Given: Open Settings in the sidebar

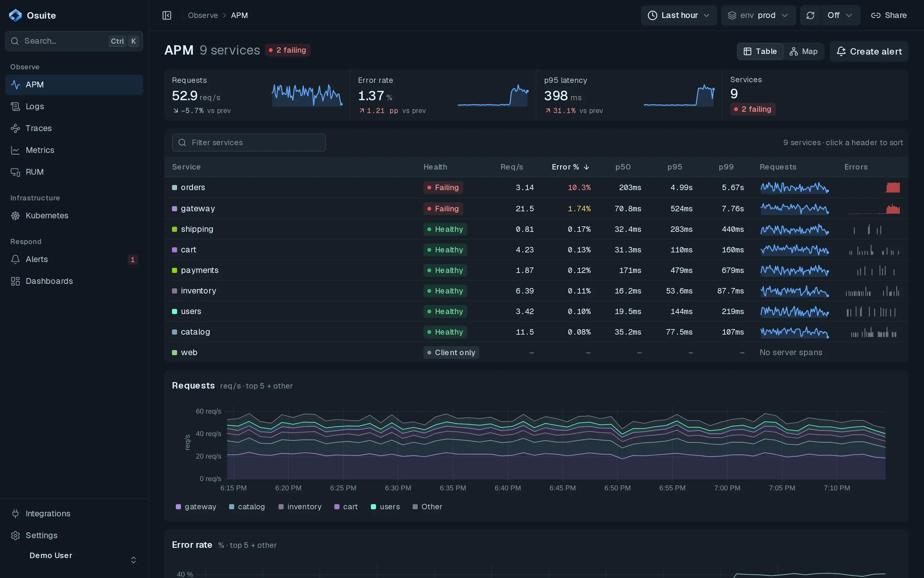Looking at the screenshot, I should coord(74,535).
